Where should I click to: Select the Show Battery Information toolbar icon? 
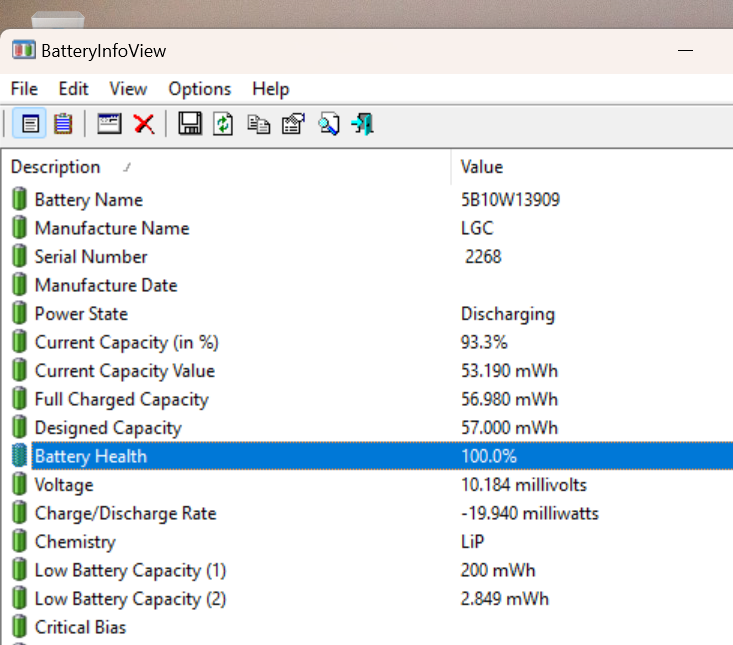[x=30, y=124]
